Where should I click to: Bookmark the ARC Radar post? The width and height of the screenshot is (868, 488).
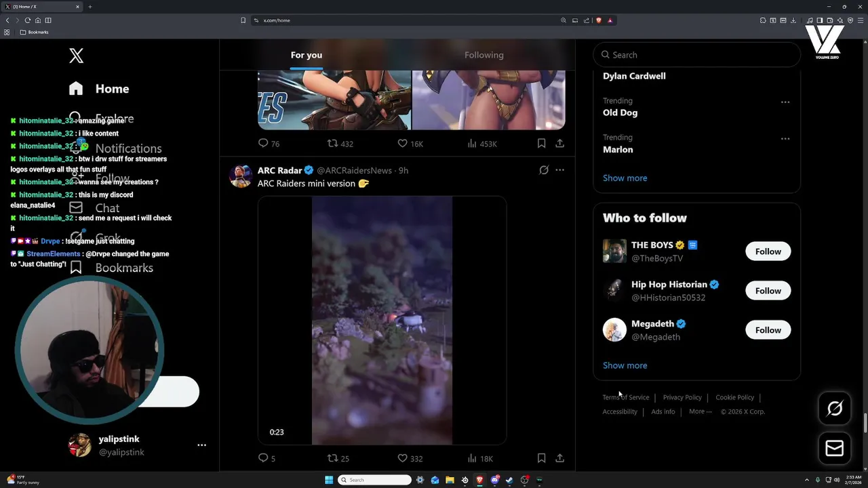pos(541,458)
